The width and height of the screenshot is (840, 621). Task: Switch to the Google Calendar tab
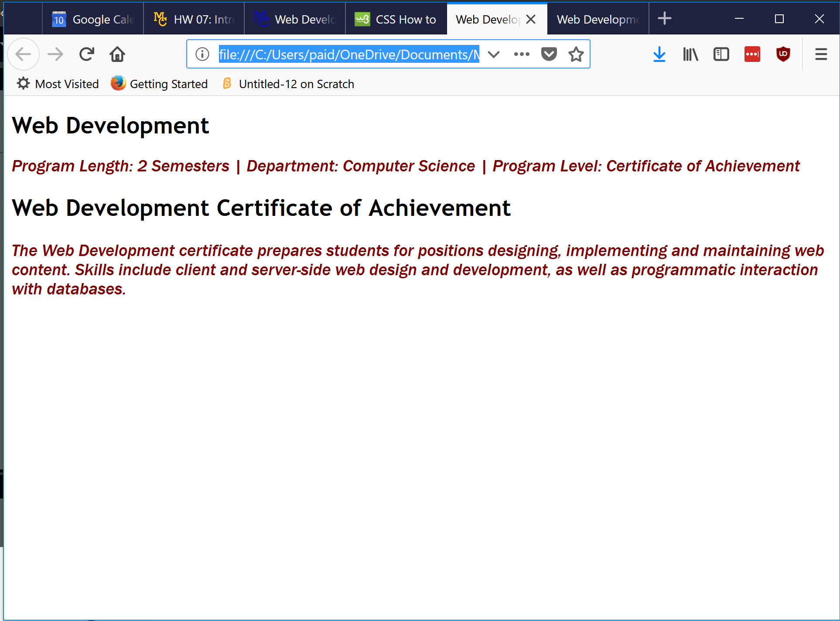pyautogui.click(x=92, y=19)
